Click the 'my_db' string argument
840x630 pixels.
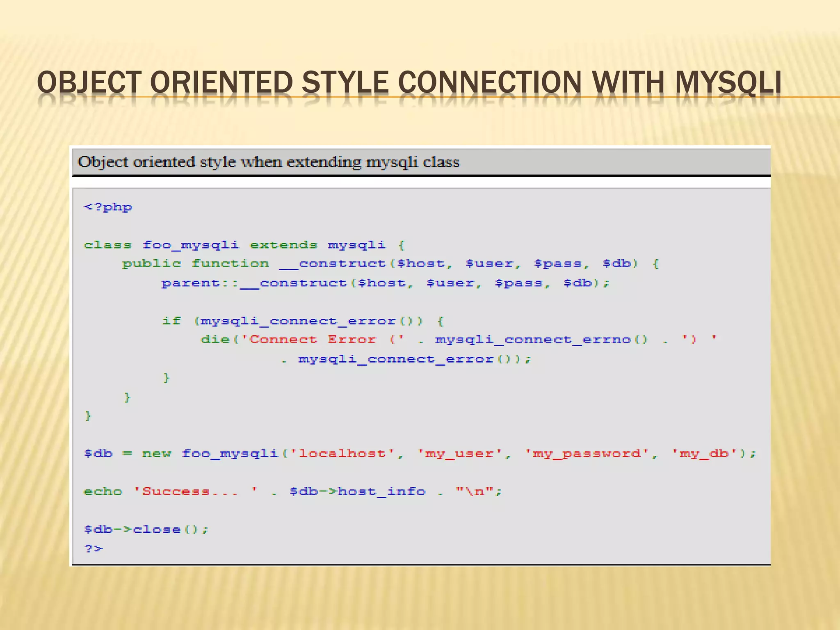(704, 454)
